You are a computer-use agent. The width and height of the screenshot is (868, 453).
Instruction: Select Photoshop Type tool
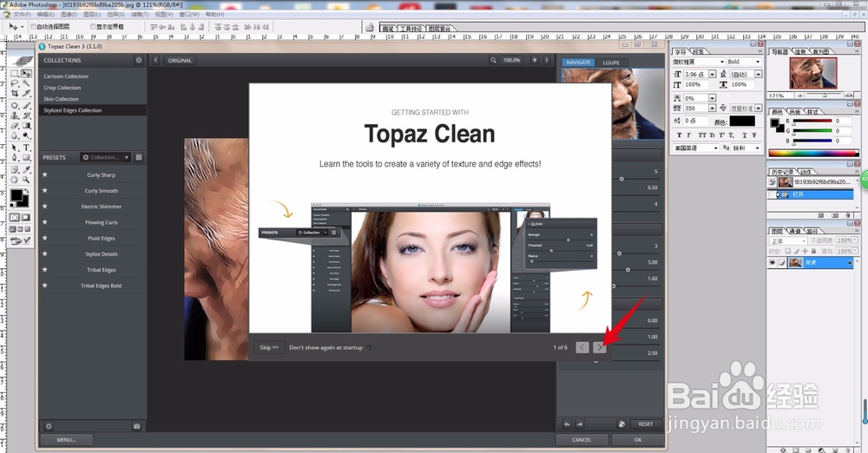27,148
